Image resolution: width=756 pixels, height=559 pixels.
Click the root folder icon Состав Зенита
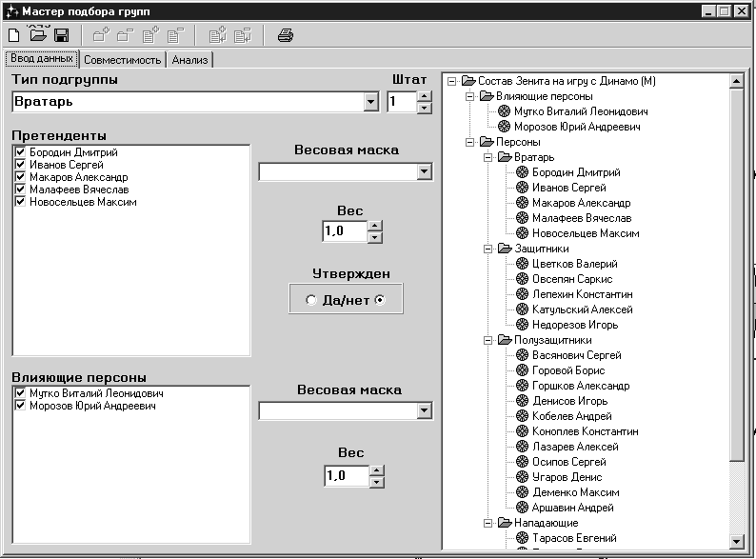pyautogui.click(x=468, y=81)
